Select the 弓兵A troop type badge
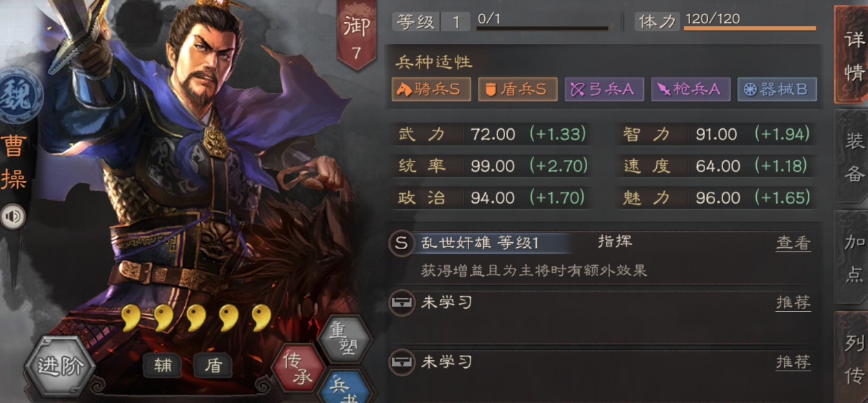This screenshot has width=868, height=403. click(604, 89)
